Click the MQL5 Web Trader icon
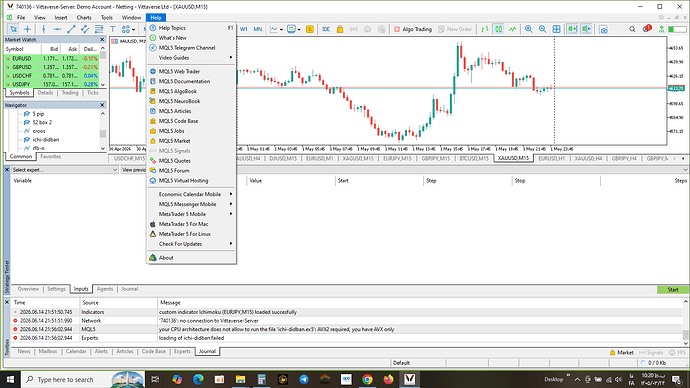This screenshot has height=388, width=690. [x=153, y=71]
